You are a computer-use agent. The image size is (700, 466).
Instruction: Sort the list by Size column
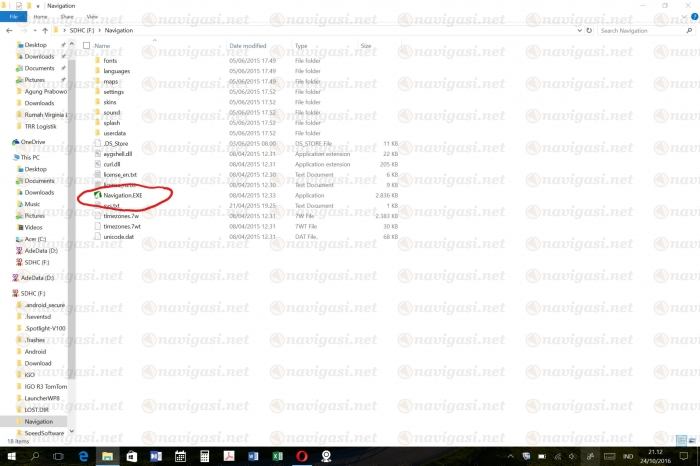365,46
